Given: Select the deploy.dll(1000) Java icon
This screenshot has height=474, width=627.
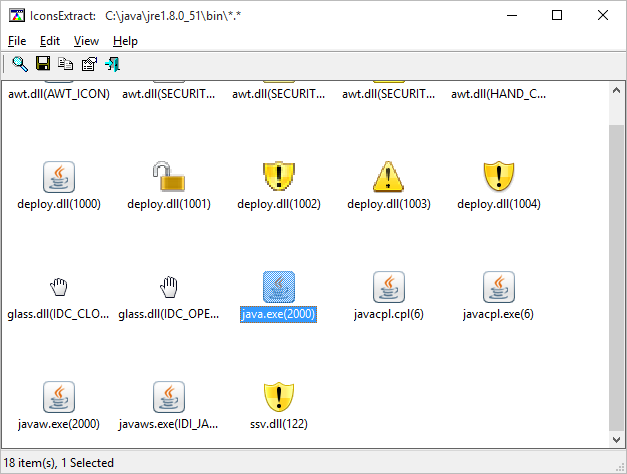Looking at the screenshot, I should [x=59, y=177].
